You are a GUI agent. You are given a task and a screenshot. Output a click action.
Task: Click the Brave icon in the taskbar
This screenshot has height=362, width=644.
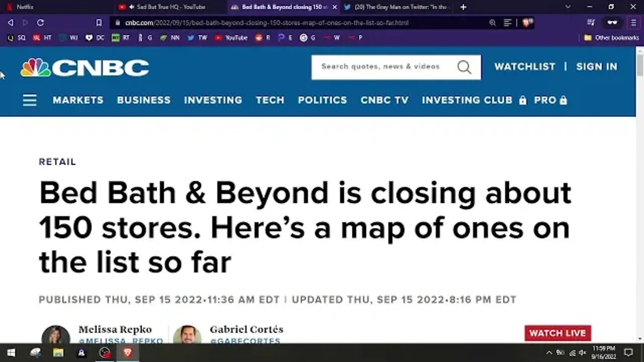click(x=128, y=353)
